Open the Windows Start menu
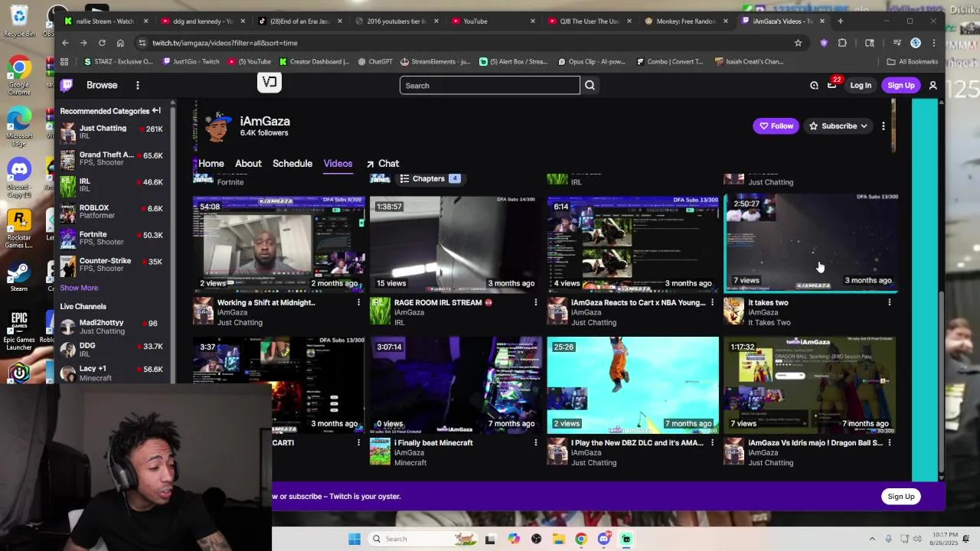980x551 pixels. pyautogui.click(x=354, y=539)
